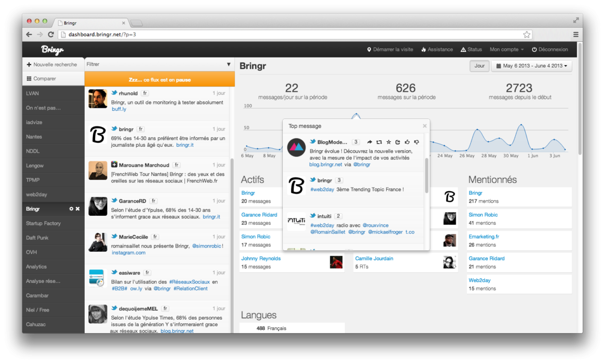Click the browser reload icon
This screenshot has height=364, width=605.
coord(51,34)
